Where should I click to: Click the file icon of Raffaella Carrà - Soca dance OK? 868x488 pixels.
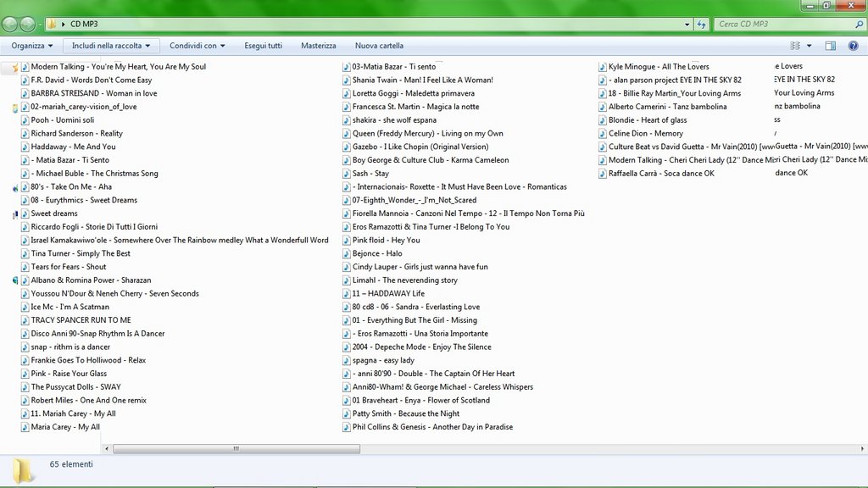coord(603,173)
